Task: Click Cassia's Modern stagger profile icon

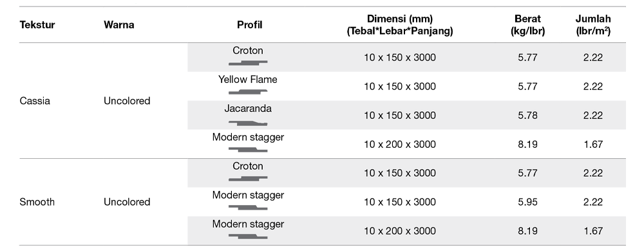Action: click(248, 150)
